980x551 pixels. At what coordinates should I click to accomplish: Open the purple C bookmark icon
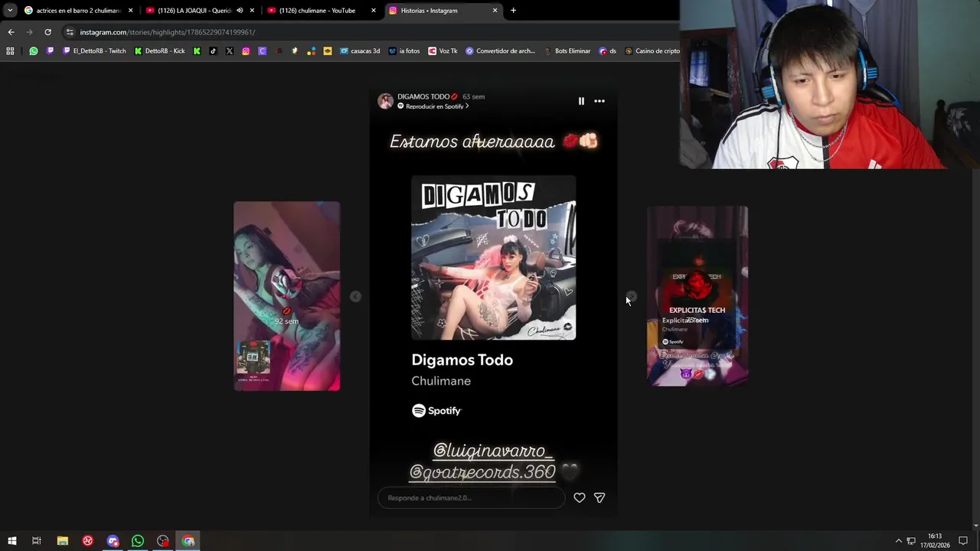pyautogui.click(x=263, y=51)
